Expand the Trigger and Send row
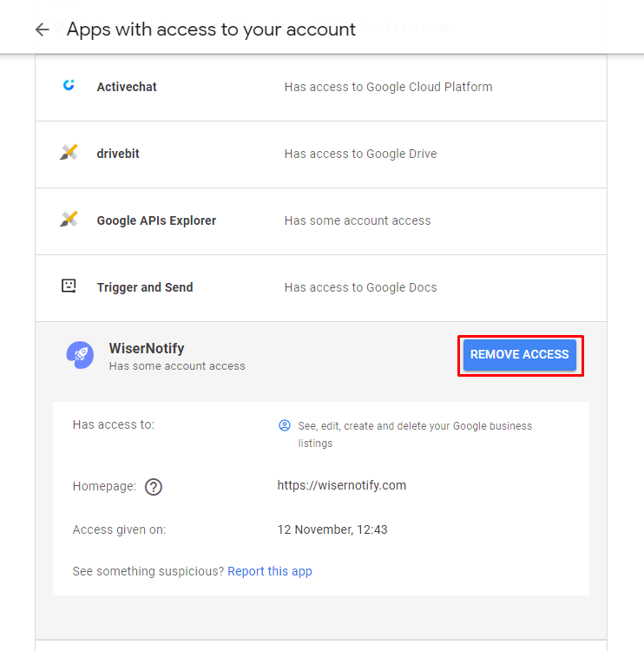The height and width of the screenshot is (651, 644). click(x=321, y=288)
